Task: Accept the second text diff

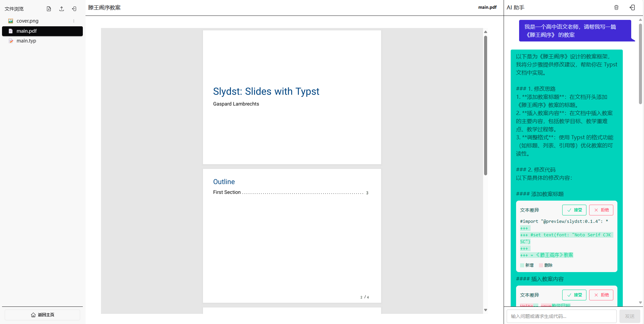Action: (x=574, y=295)
